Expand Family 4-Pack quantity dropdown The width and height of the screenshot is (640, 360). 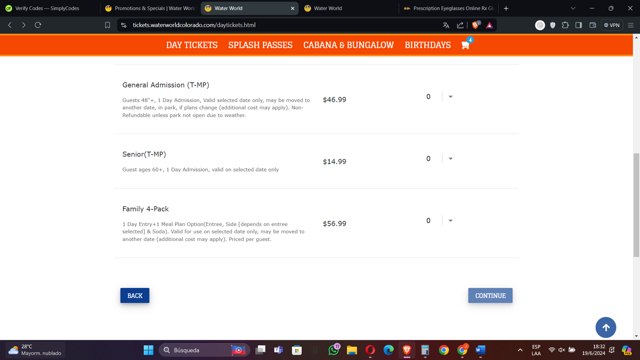(451, 221)
